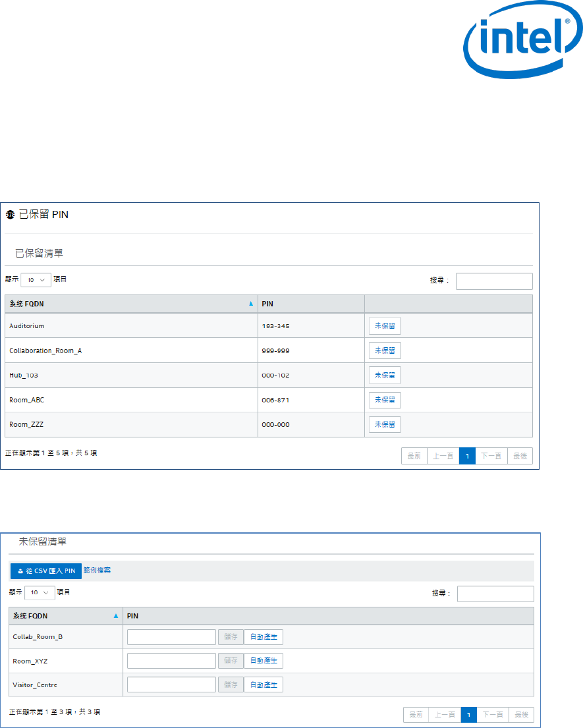Unreserve the Collaboration_Room_A PIN
Screen dimensions: 583x728
tap(385, 350)
